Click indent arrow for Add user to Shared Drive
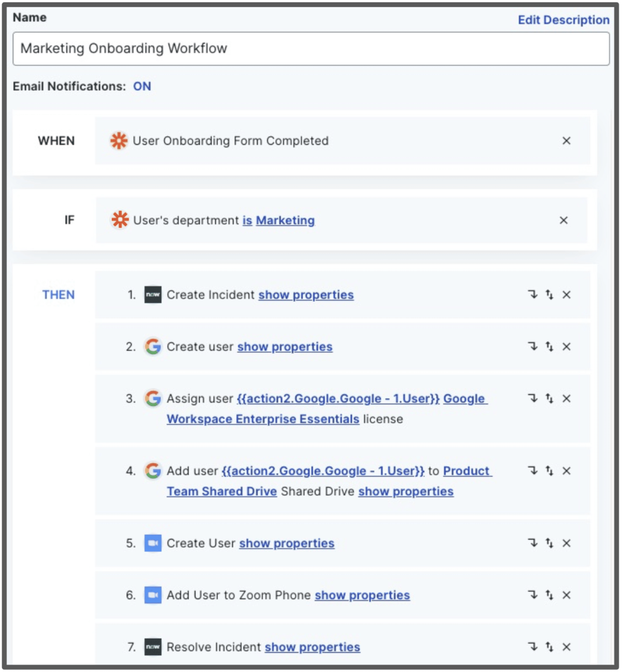Viewport: 622px width, 672px height. pos(533,471)
